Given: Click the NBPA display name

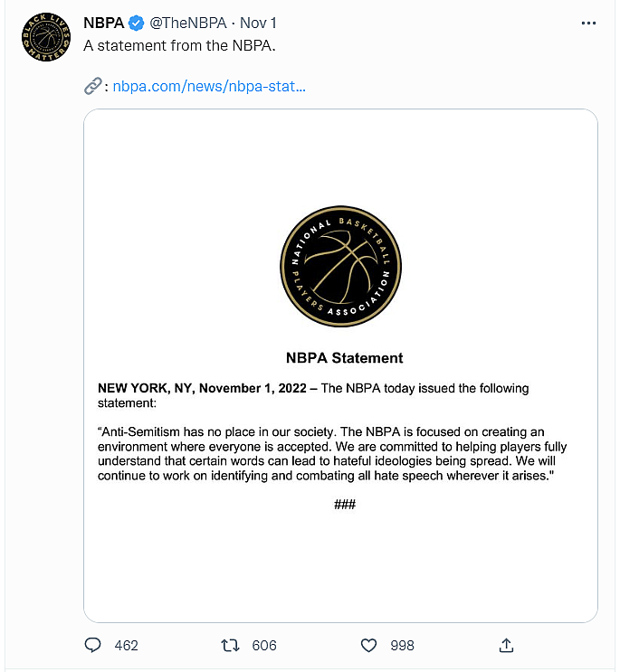Looking at the screenshot, I should [x=103, y=24].
